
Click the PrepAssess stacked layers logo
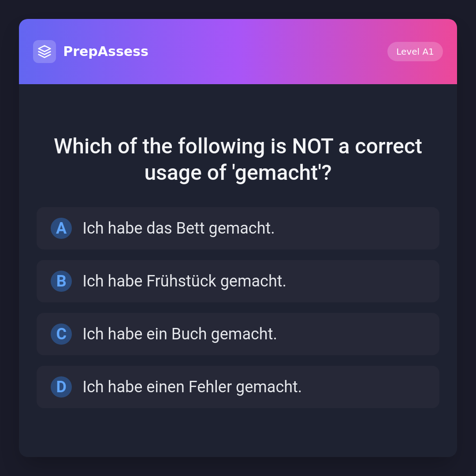point(45,52)
